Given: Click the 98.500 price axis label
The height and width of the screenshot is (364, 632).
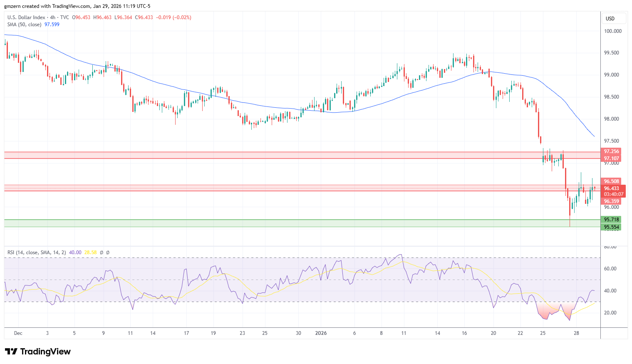Looking at the screenshot, I should [612, 97].
